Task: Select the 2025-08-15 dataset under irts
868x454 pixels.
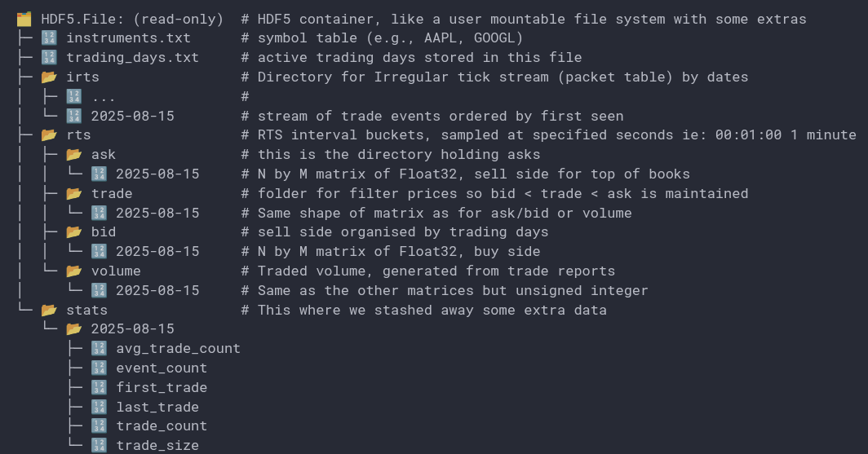Action: pos(132,116)
